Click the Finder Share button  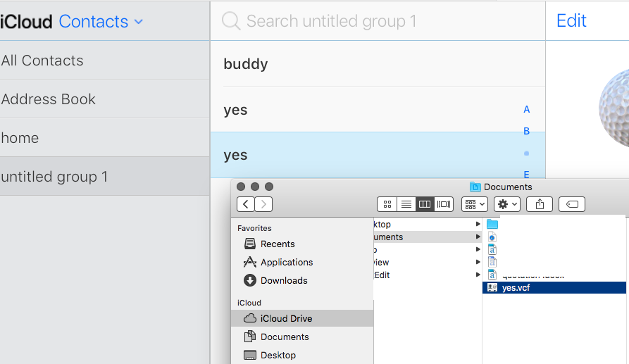pos(540,204)
